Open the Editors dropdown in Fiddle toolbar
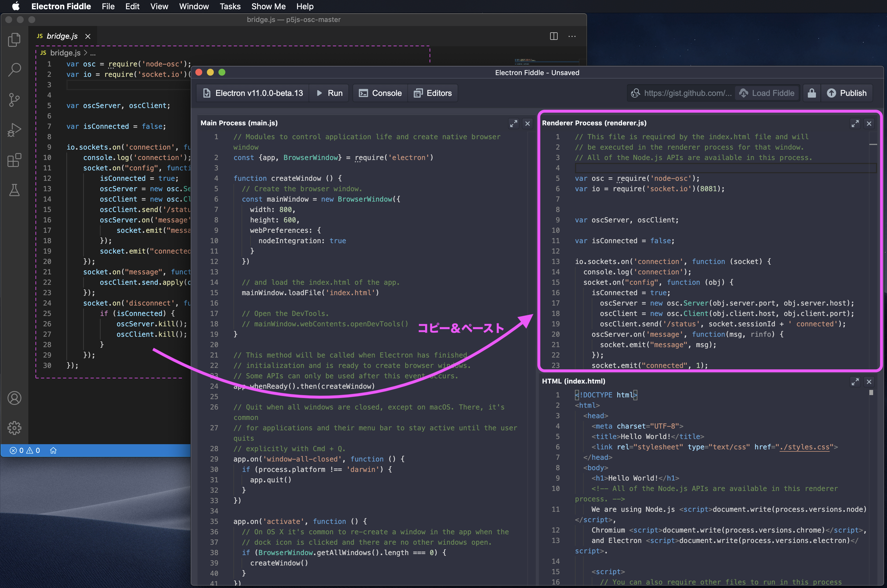Viewport: 887px width, 588px height. pyautogui.click(x=433, y=93)
